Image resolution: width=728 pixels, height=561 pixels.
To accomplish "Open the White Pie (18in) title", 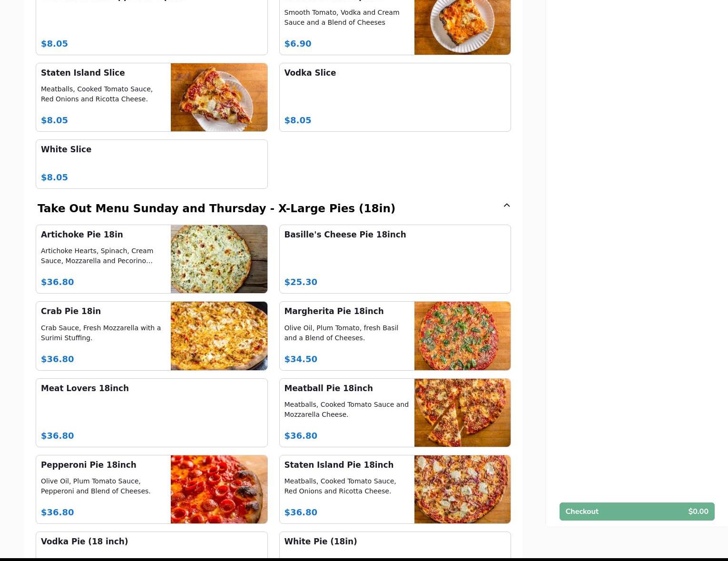I will (x=320, y=541).
